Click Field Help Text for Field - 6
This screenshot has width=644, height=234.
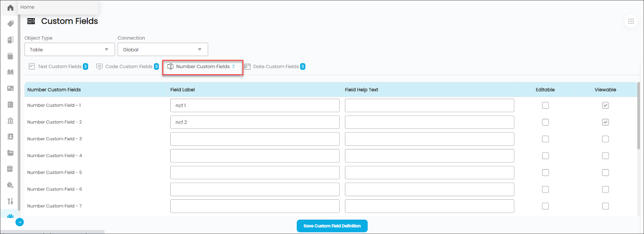(429, 189)
